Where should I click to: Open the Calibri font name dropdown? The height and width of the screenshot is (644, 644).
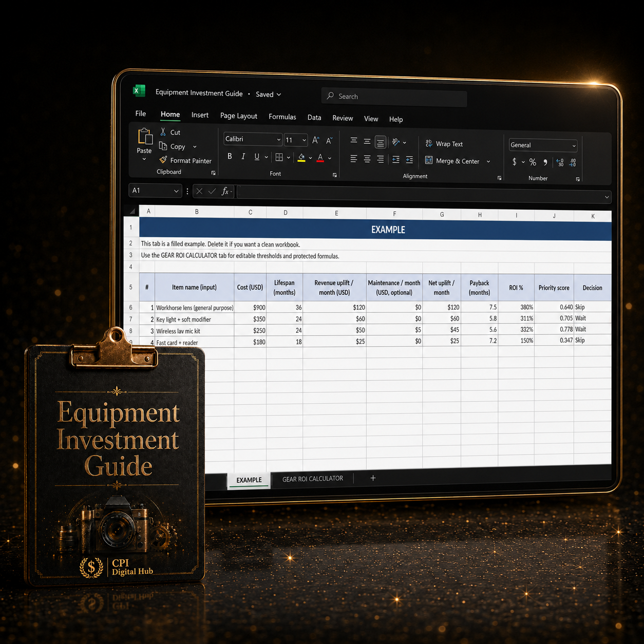pos(253,139)
